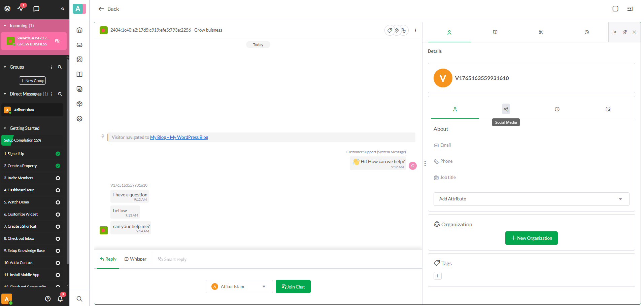Click the tag icon in chat header

390,30
